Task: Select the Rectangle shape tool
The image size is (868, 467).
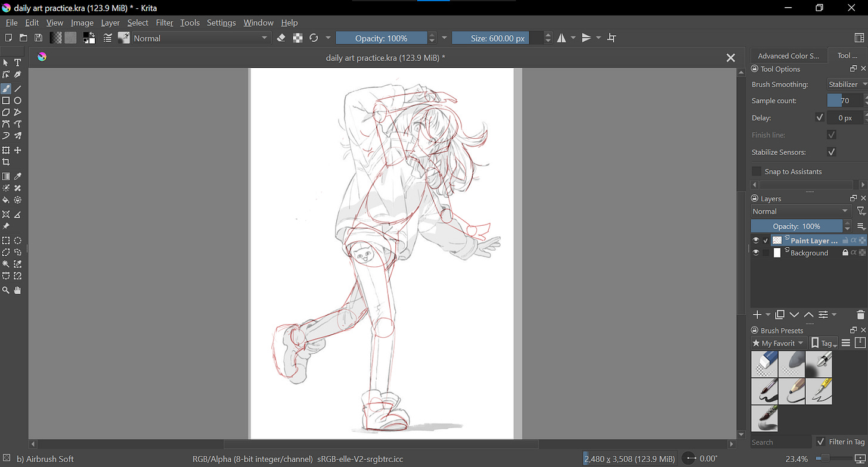Action: pos(6,101)
